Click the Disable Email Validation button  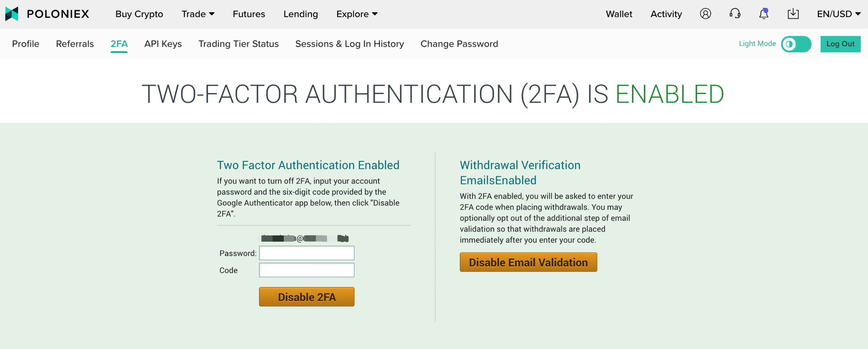[528, 262]
